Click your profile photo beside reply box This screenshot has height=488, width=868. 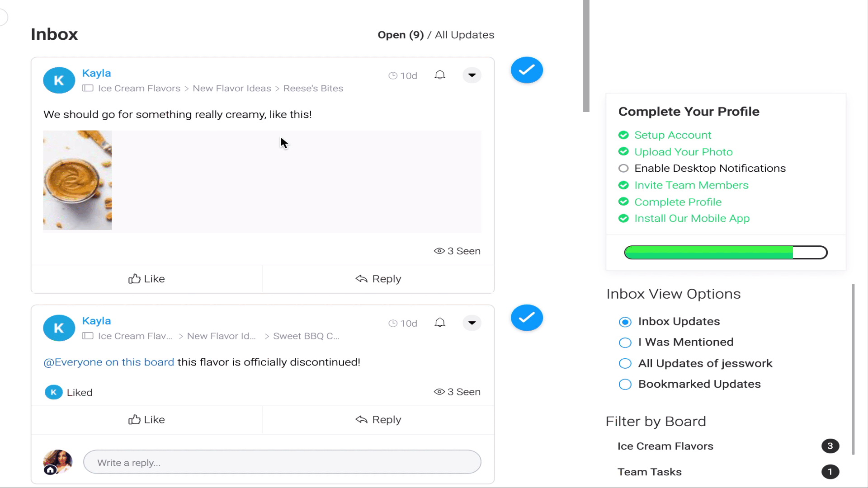pyautogui.click(x=57, y=462)
